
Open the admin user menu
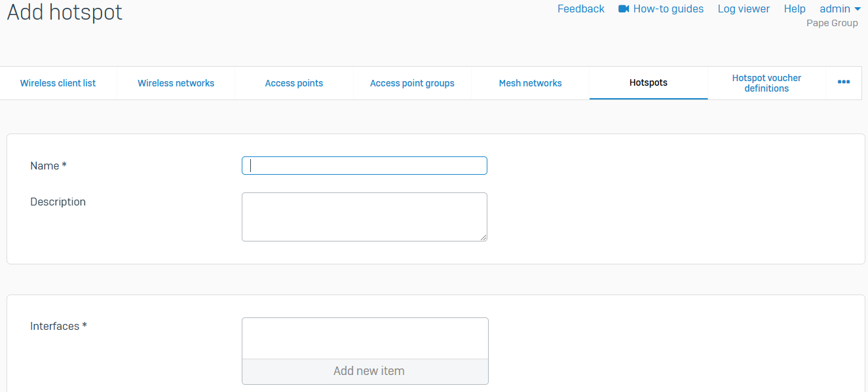point(835,9)
